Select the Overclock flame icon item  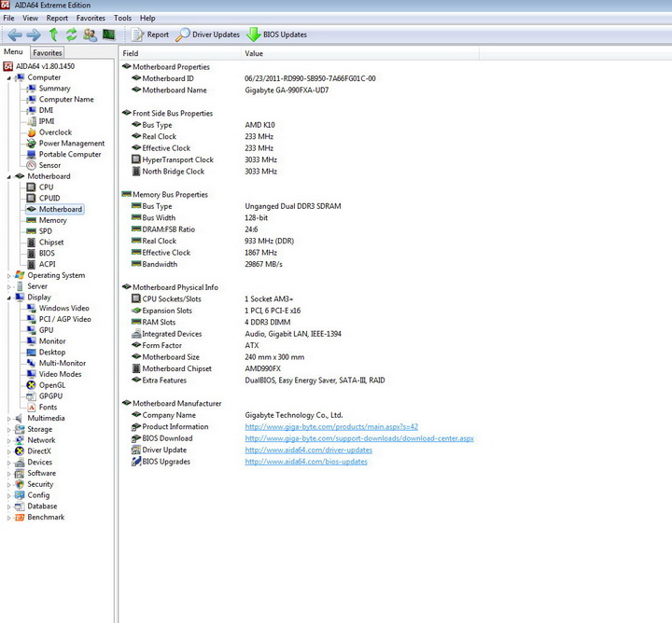pos(32,132)
